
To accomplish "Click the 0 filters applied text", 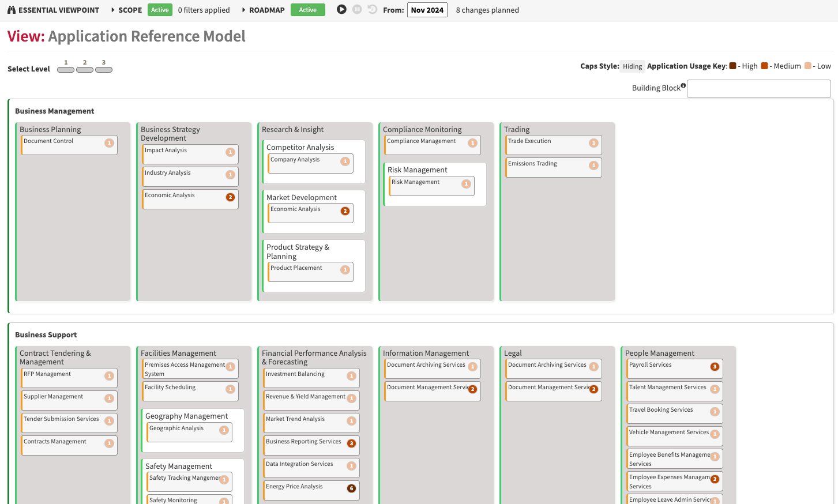I will (x=204, y=10).
